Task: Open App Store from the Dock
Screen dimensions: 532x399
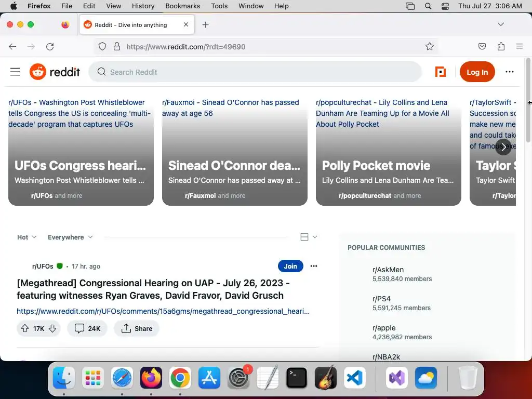Action: 209,378
